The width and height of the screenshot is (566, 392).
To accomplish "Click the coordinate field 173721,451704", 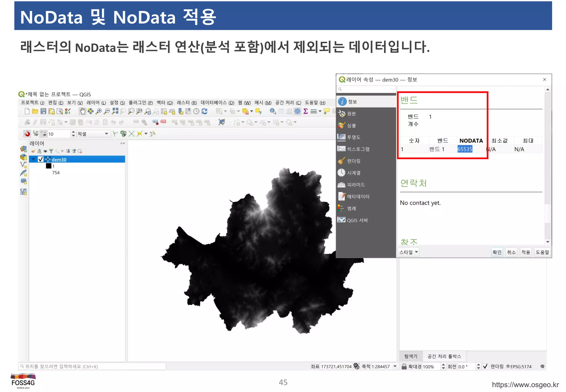I will [x=336, y=367].
